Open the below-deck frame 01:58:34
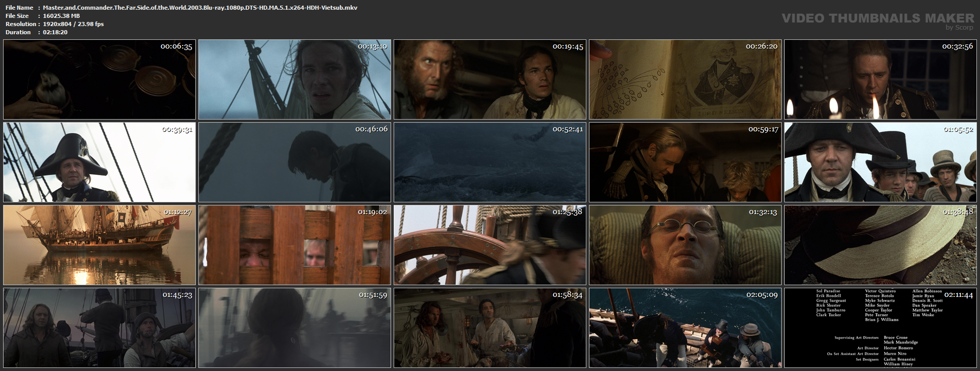Screen dimensions: 980x371 point(490,328)
